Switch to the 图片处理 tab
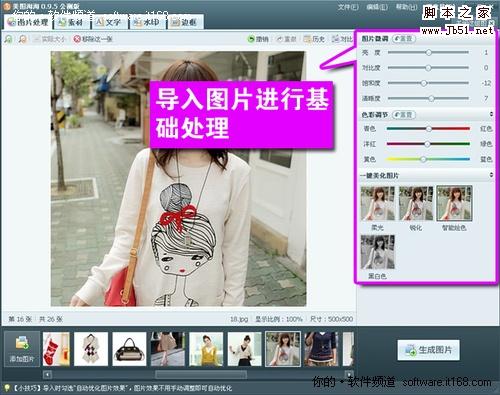This screenshot has width=500, height=395. tap(28, 22)
